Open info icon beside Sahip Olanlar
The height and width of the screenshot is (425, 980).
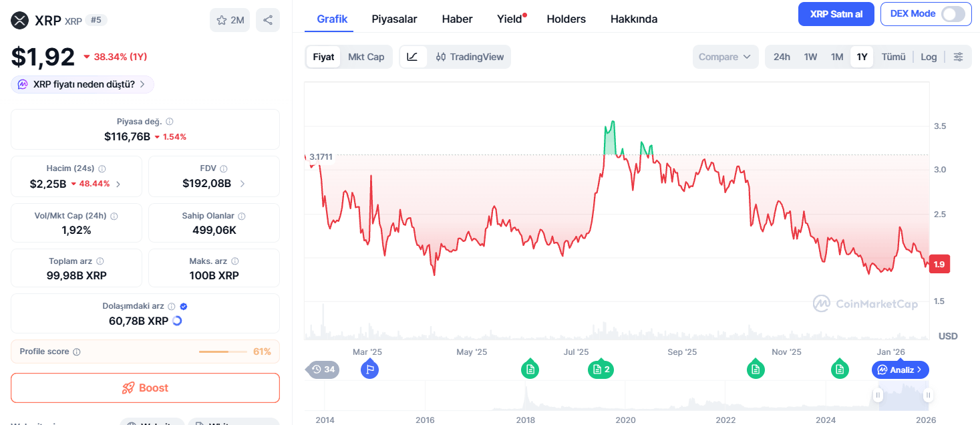coord(242,216)
